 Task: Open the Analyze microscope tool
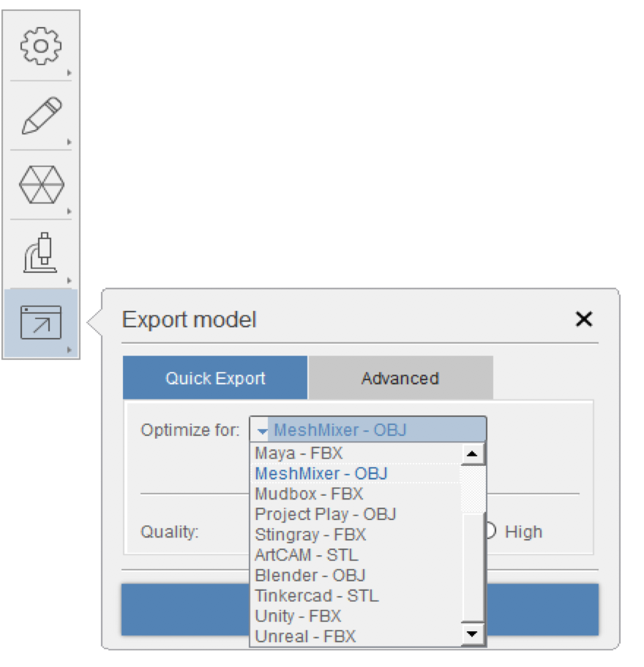pyautogui.click(x=42, y=252)
